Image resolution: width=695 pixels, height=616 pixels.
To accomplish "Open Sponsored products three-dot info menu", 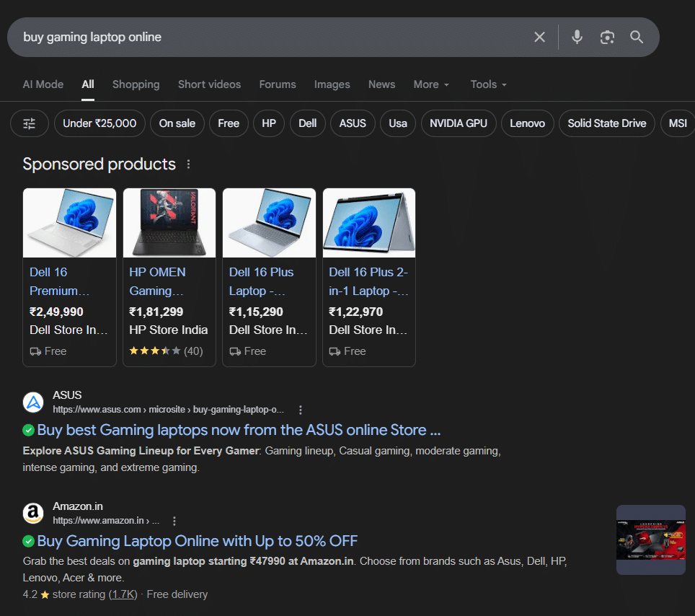I will pos(189,164).
